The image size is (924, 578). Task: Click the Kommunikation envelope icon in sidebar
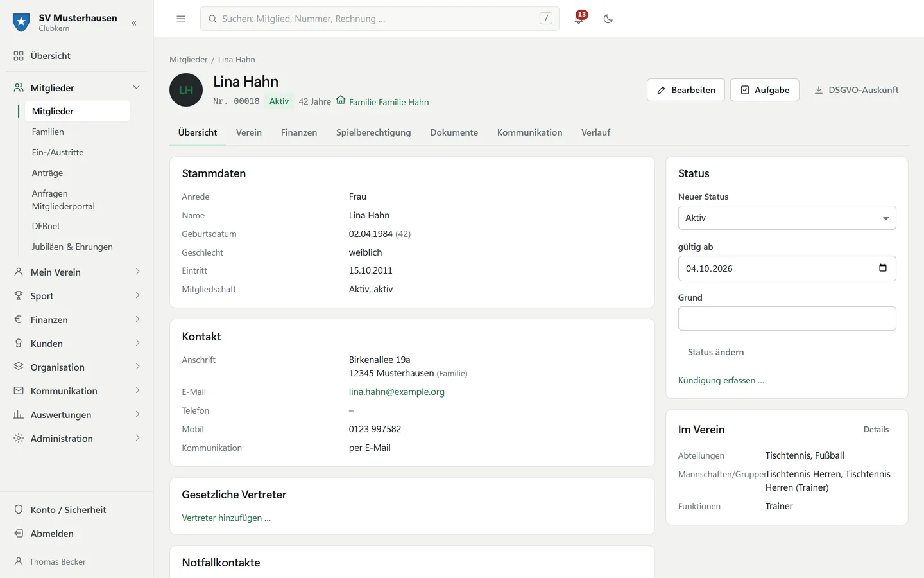(x=19, y=390)
